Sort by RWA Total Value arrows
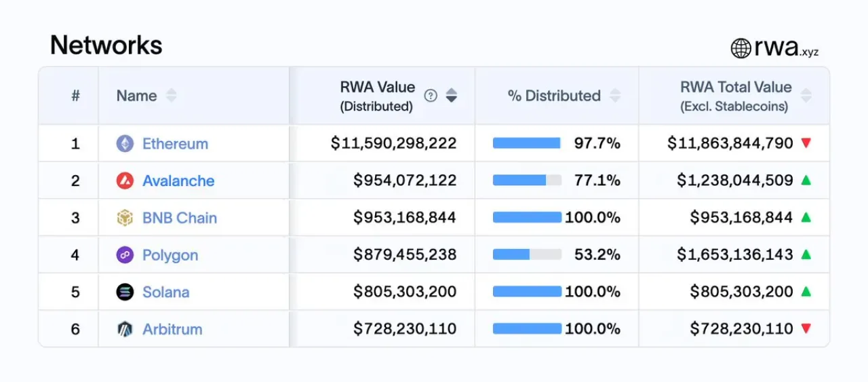The image size is (868, 382). tap(806, 96)
